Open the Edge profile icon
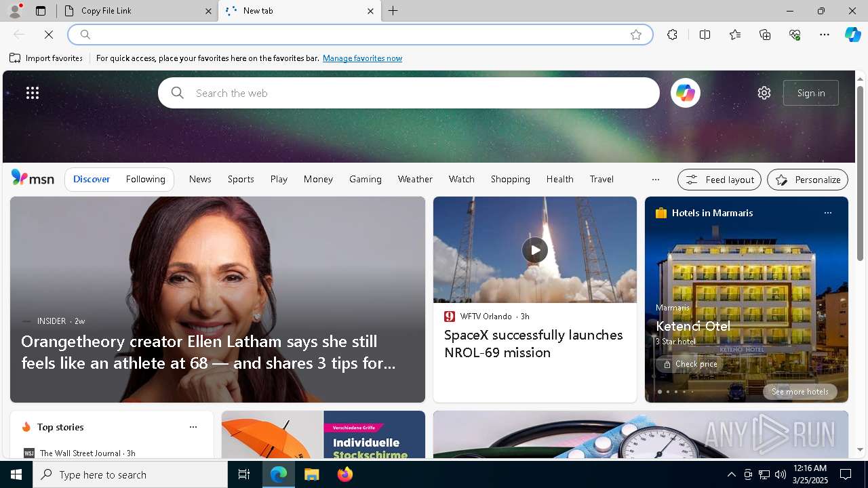Viewport: 868px width, 488px height. 15,11
